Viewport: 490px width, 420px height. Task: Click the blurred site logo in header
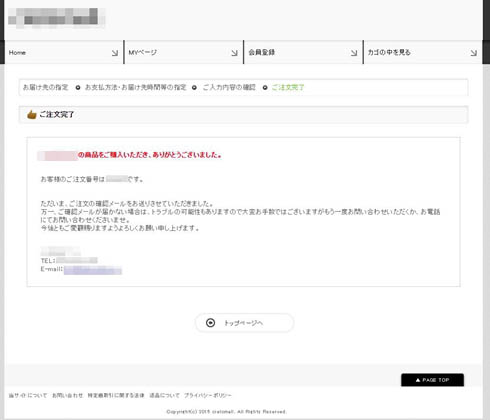[x=56, y=18]
